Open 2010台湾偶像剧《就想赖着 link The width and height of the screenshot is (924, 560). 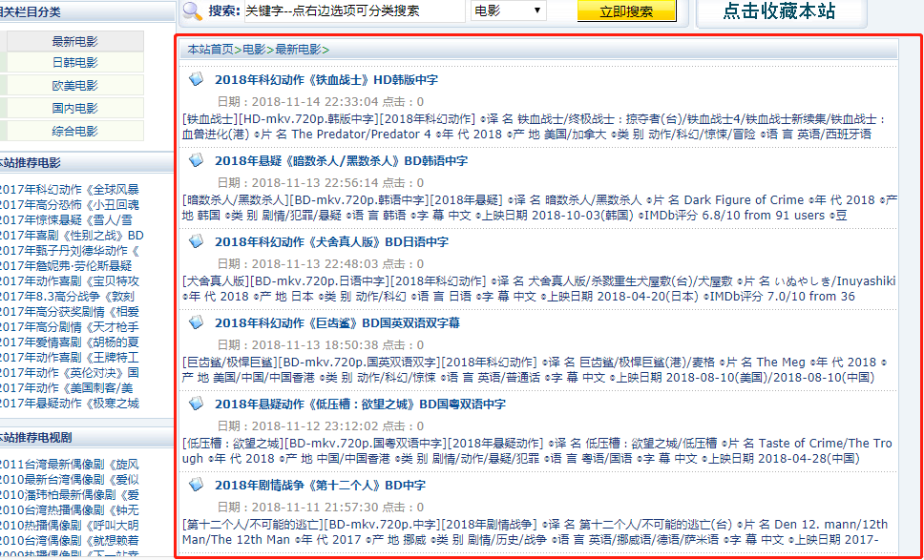69,541
